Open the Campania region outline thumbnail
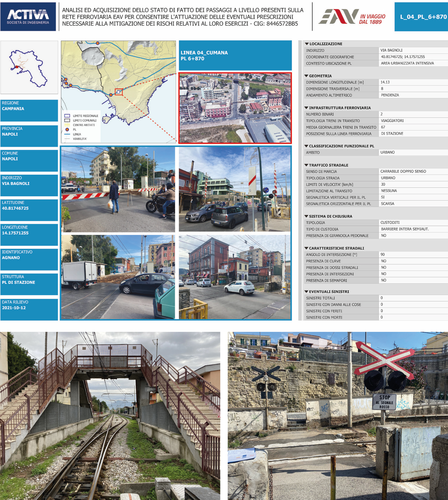This screenshot has height=500, width=448. pos(29,67)
